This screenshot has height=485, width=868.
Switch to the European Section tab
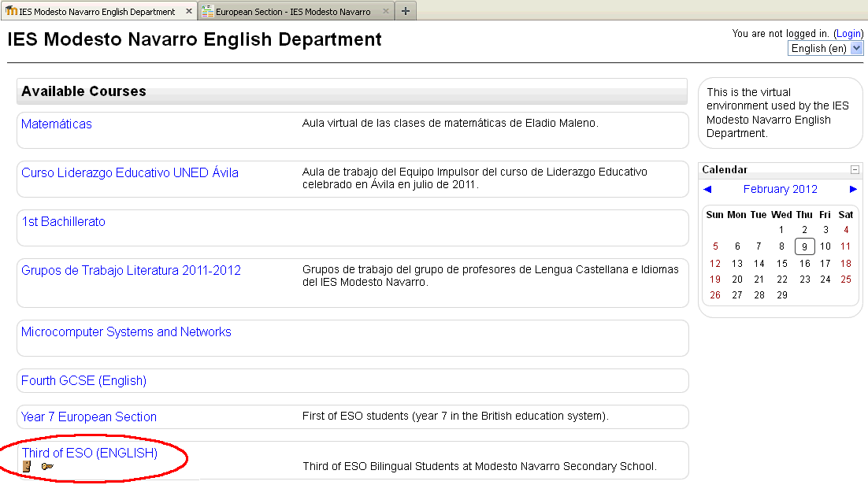(292, 12)
